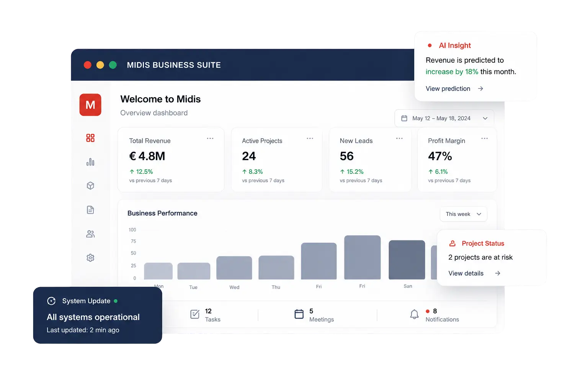Click the View details link
This screenshot has height=392, width=588.
[466, 273]
